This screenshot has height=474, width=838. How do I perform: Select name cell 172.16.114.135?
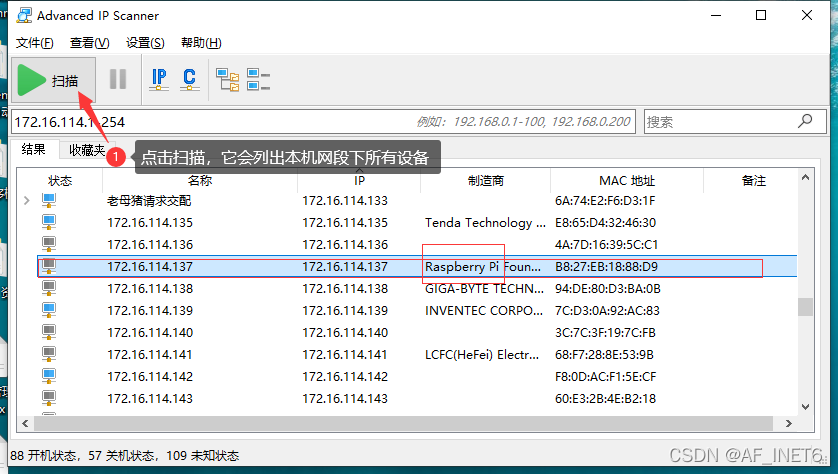[x=150, y=222]
